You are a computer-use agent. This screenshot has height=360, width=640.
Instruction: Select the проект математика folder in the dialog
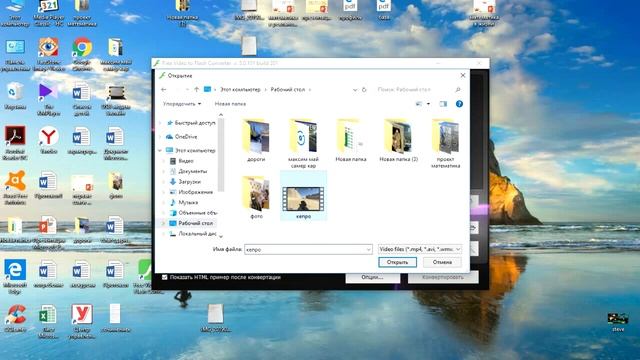click(445, 137)
